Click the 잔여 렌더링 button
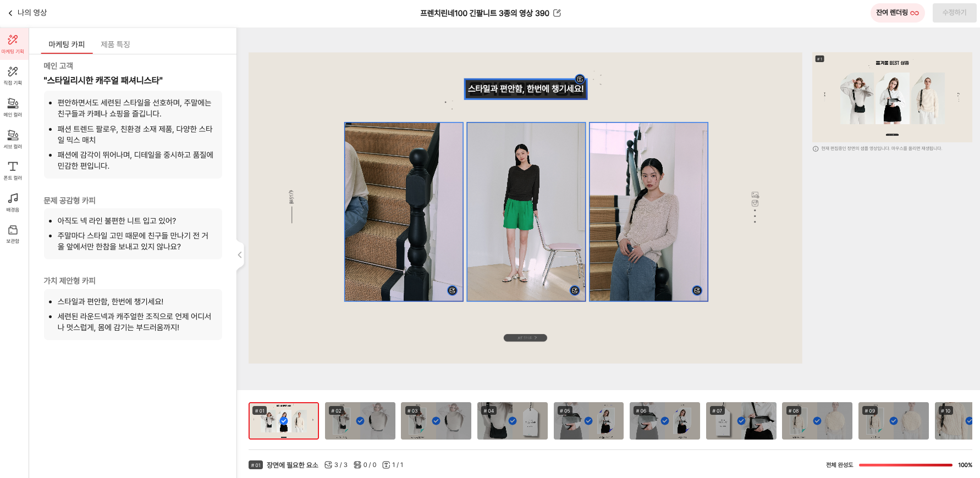Image resolution: width=980 pixels, height=478 pixels. pyautogui.click(x=898, y=13)
